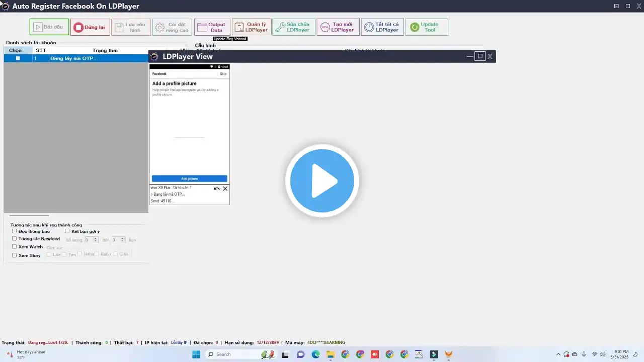The height and width of the screenshot is (362, 644).
Task: Click the Bắt đầu start button
Action: [49, 27]
